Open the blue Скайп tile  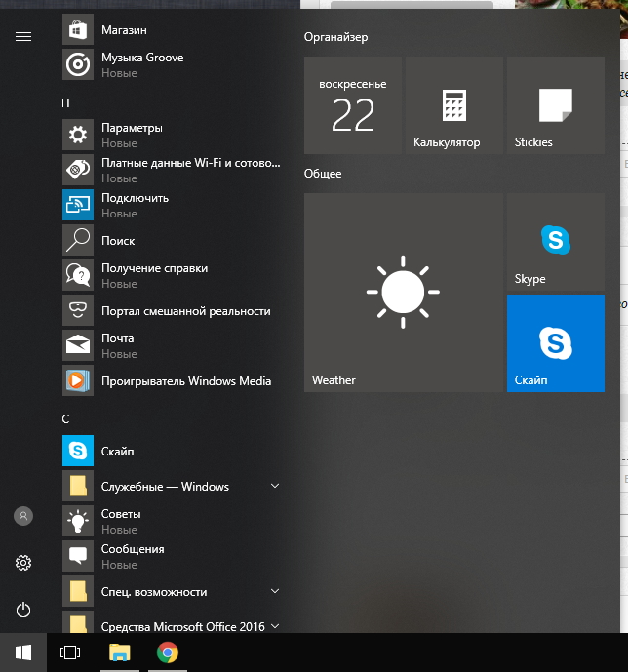pos(556,343)
